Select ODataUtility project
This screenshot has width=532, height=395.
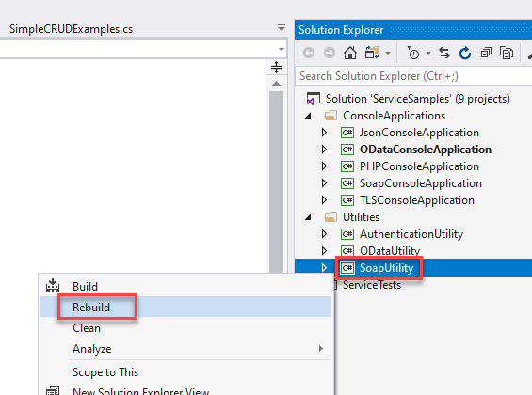390,251
